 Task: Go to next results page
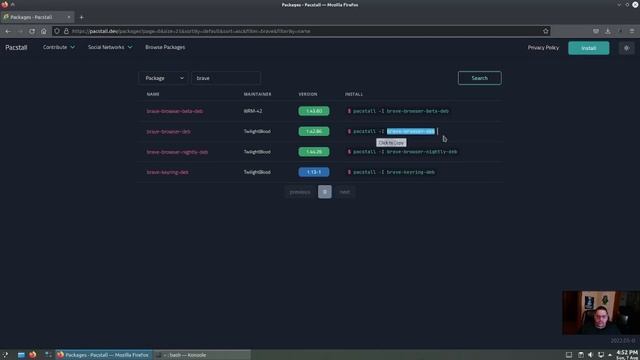click(344, 192)
